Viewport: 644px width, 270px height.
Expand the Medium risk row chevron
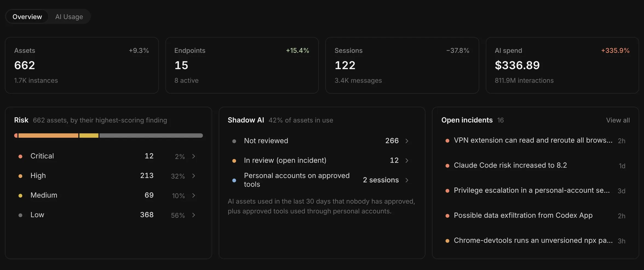pos(194,195)
